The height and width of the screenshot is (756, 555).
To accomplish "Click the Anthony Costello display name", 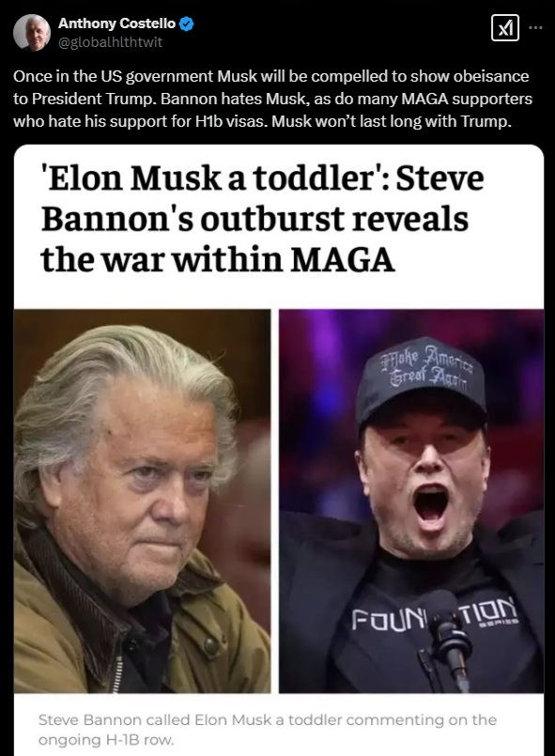I will tap(116, 23).
